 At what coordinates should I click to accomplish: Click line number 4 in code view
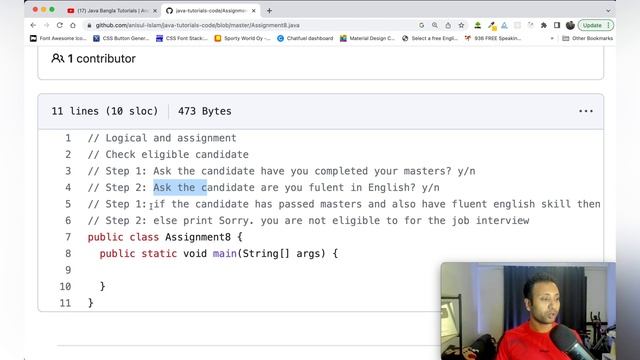[68, 188]
